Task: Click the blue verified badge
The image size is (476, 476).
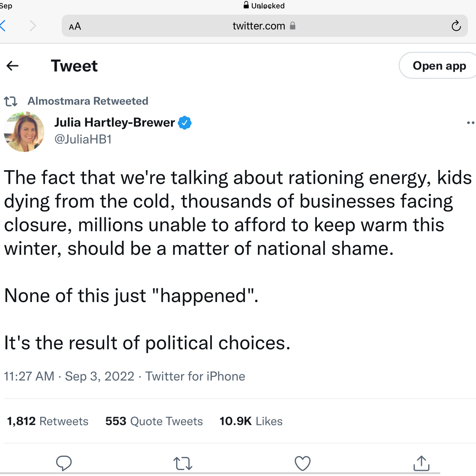Action: (x=185, y=123)
